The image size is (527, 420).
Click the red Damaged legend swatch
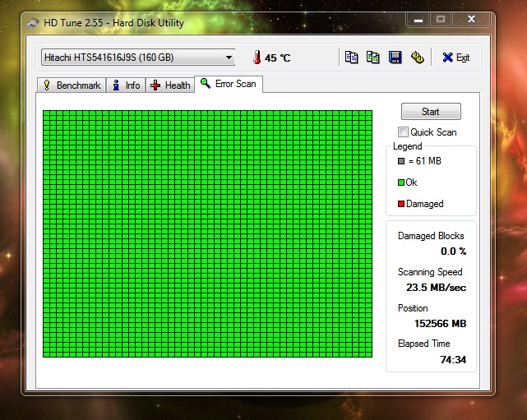click(x=401, y=204)
